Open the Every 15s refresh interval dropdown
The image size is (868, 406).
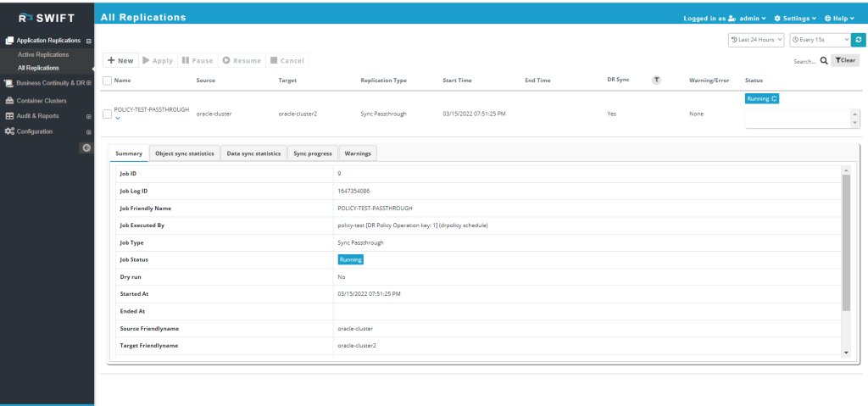[820, 40]
